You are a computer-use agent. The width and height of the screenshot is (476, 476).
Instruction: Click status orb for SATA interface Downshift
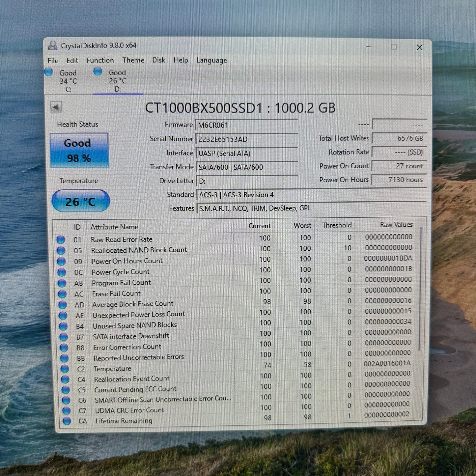pyautogui.click(x=64, y=337)
